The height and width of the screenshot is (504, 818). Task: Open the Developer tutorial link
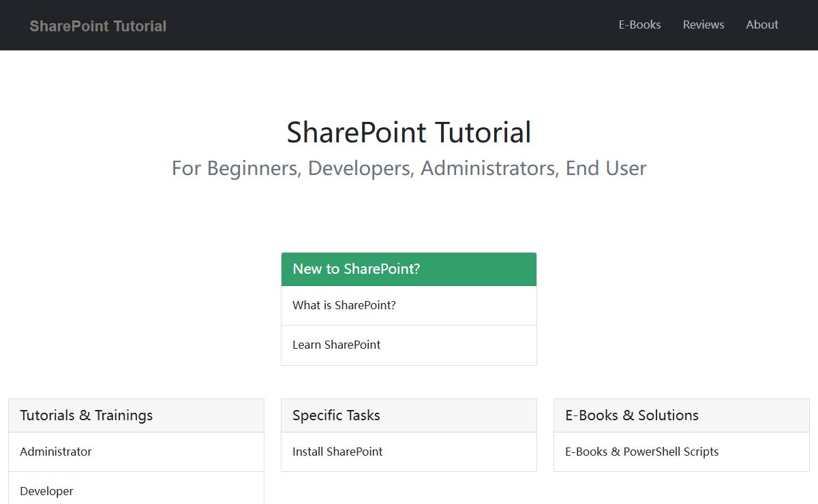(x=136, y=488)
